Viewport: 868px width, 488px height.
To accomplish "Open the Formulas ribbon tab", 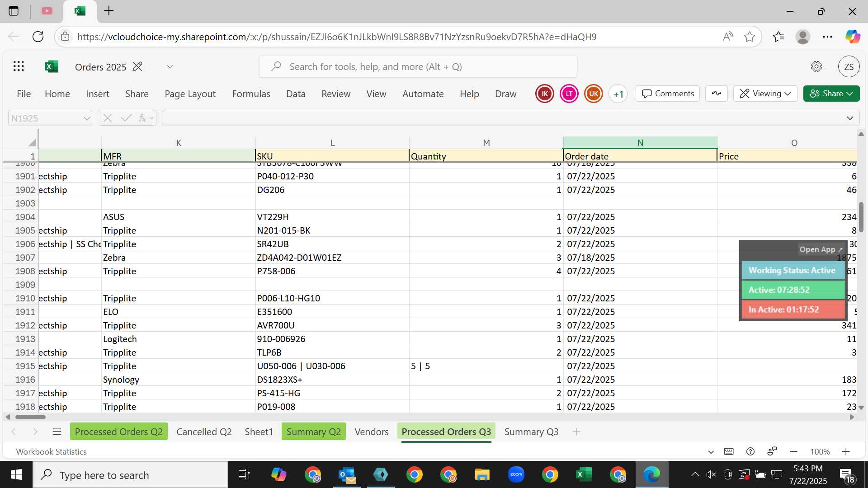I will click(251, 94).
